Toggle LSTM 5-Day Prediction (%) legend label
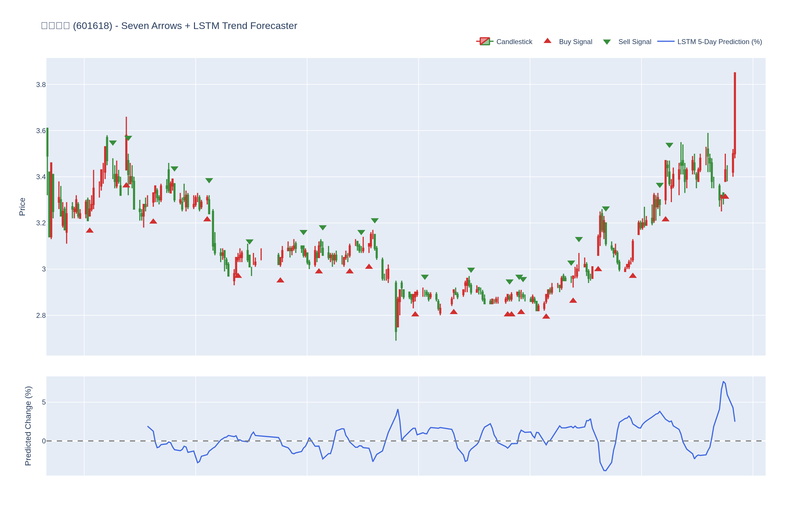The image size is (812, 522). coord(719,42)
